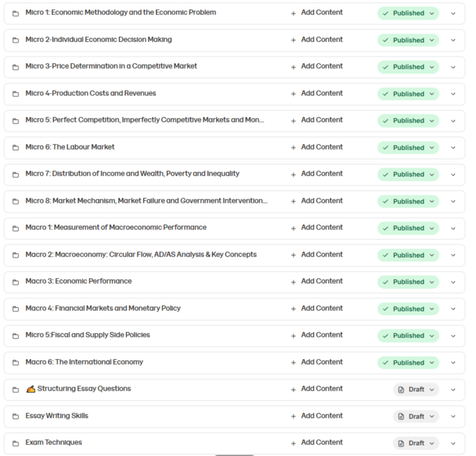Open Micro 5:Fiscal and Supply Side Policies title
476x456 pixels.
[88, 335]
